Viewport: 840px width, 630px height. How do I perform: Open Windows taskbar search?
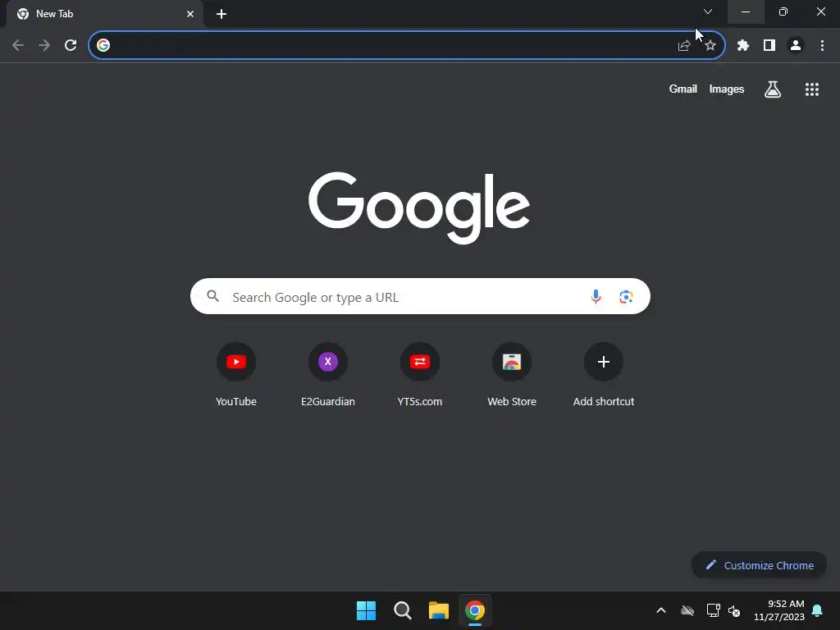point(402,610)
